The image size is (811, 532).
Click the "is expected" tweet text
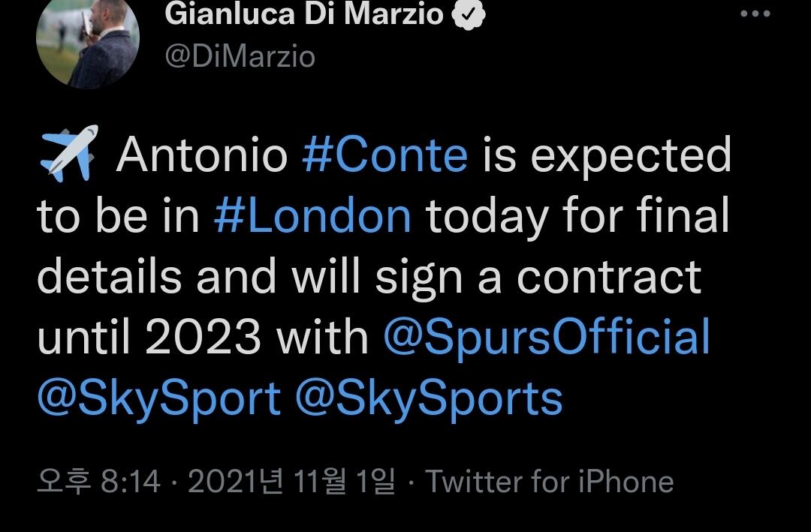607,155
